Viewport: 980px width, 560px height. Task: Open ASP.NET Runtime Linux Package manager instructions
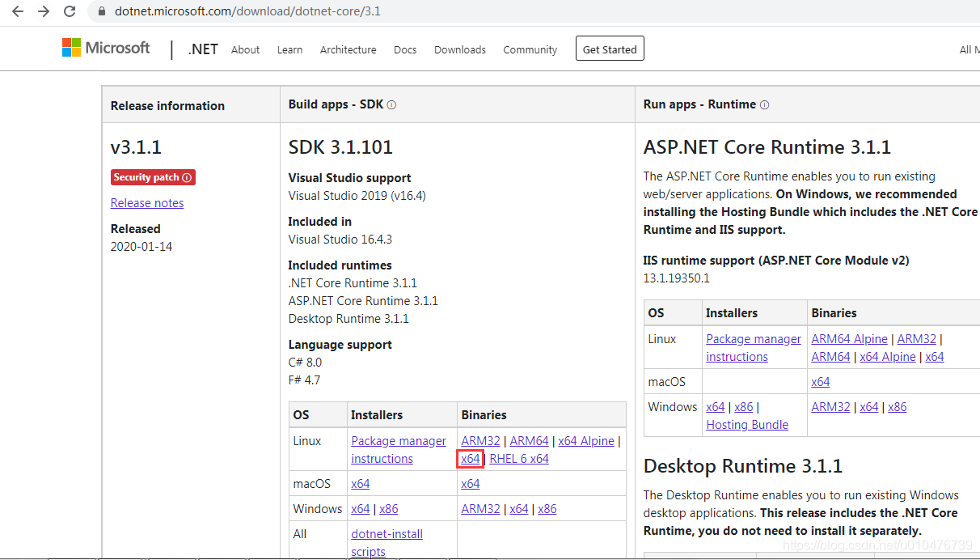[754, 348]
